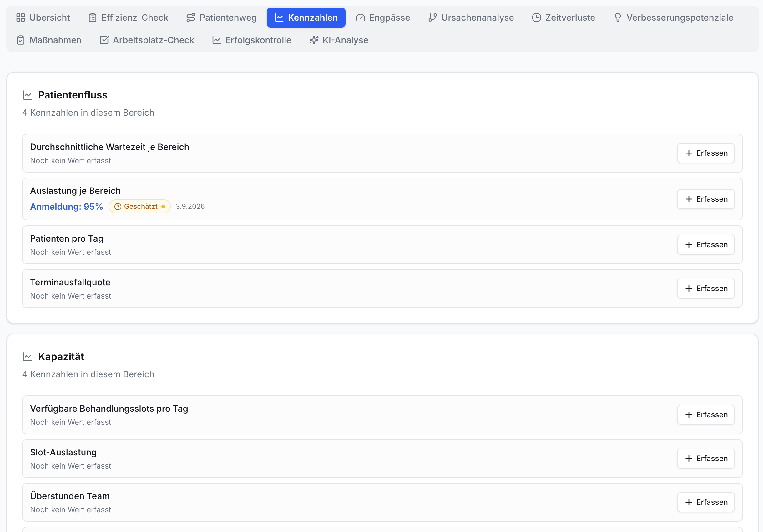Screen dimensions: 763x532
Task: Click the Zeitverluste clock icon
Action: click(x=536, y=18)
